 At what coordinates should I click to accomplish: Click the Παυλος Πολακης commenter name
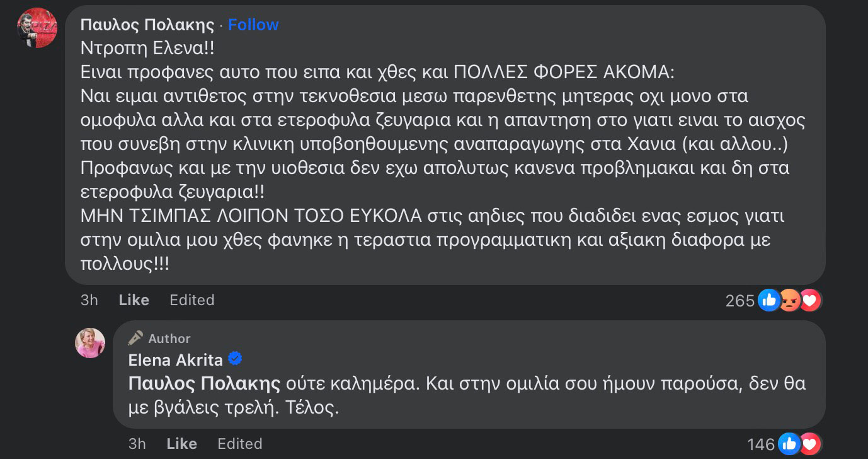[147, 25]
